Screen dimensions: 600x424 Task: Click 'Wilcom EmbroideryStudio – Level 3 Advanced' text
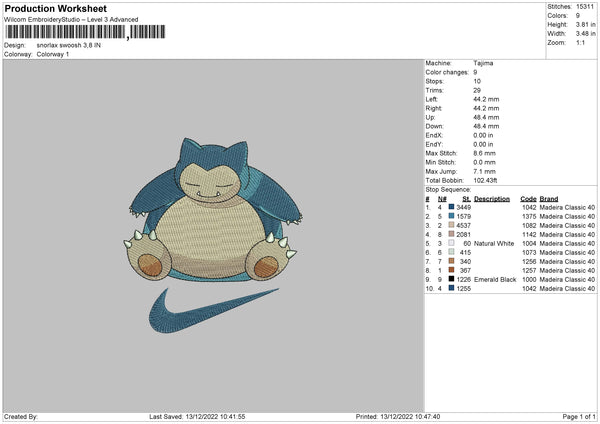(x=71, y=20)
